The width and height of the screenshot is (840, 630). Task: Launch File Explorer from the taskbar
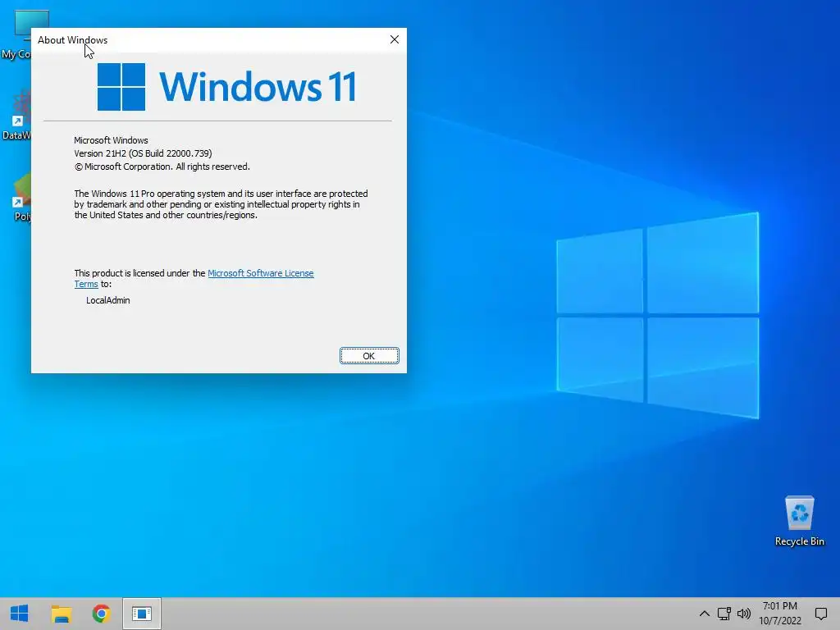click(62, 614)
